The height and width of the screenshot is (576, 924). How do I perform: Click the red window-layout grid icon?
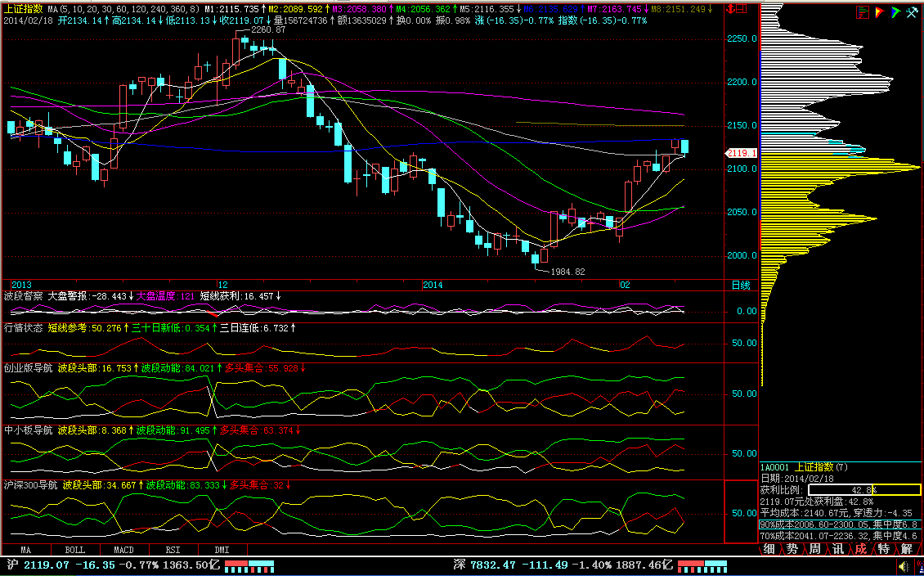(x=744, y=9)
